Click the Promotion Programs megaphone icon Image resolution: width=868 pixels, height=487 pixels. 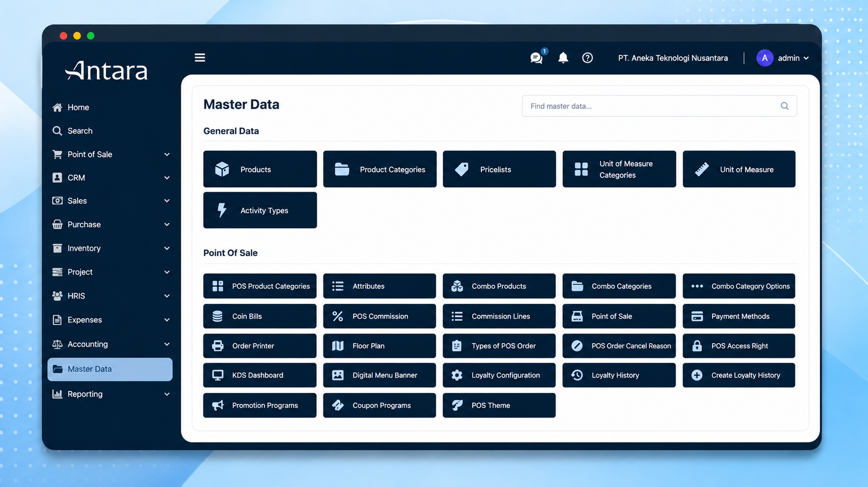[x=218, y=405]
